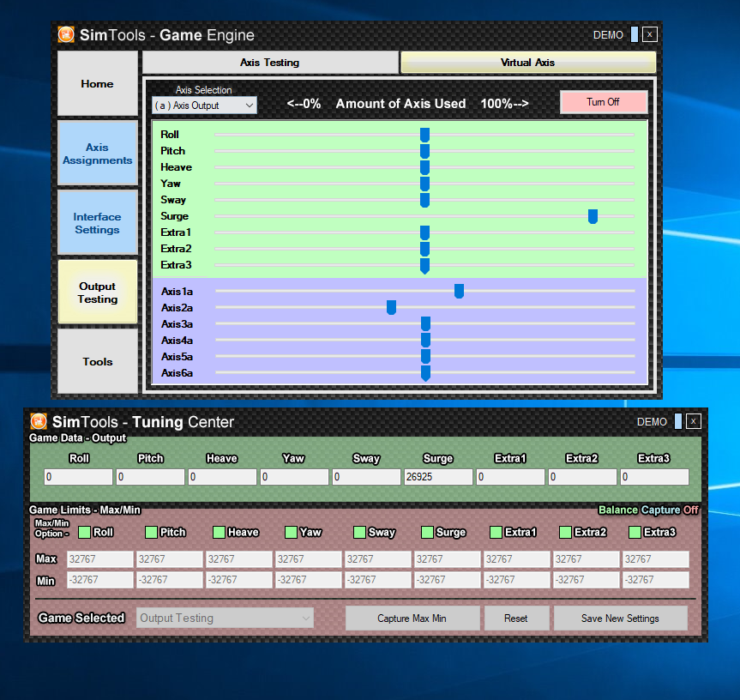740x700 pixels.
Task: Click the SimTools Game Engine logo icon
Action: point(66,35)
